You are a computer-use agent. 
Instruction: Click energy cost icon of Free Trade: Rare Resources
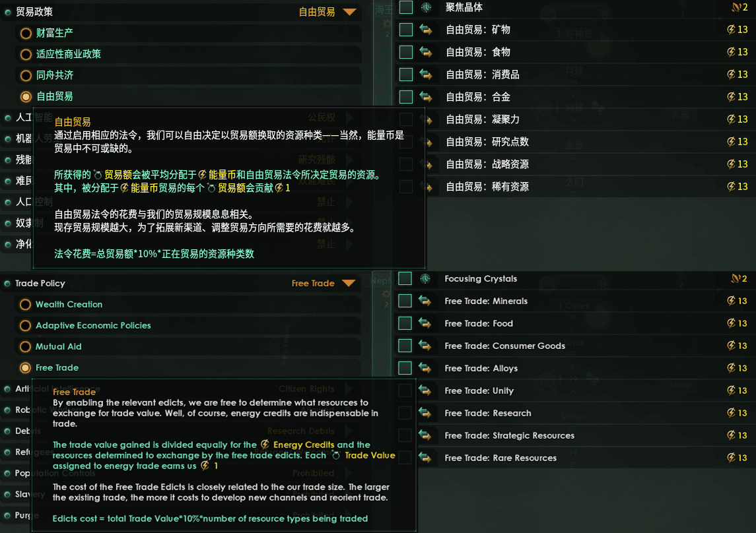pyautogui.click(x=731, y=457)
